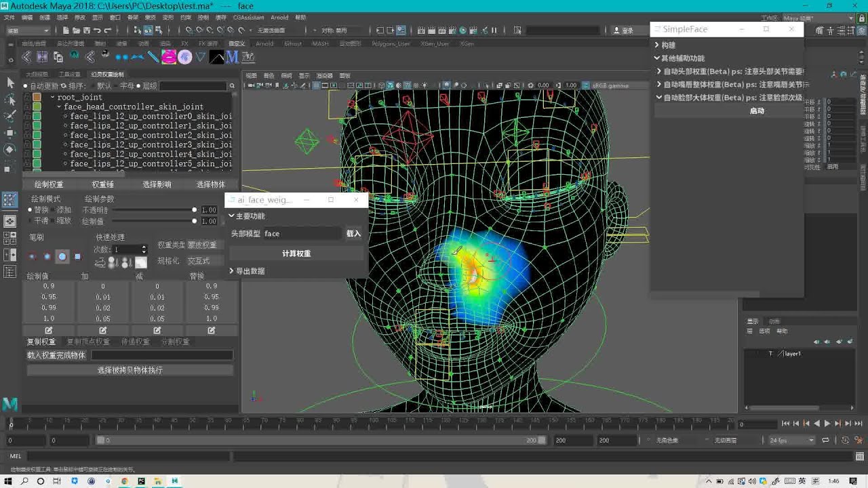Click the 绘制值 paint value slider handle

point(195,221)
